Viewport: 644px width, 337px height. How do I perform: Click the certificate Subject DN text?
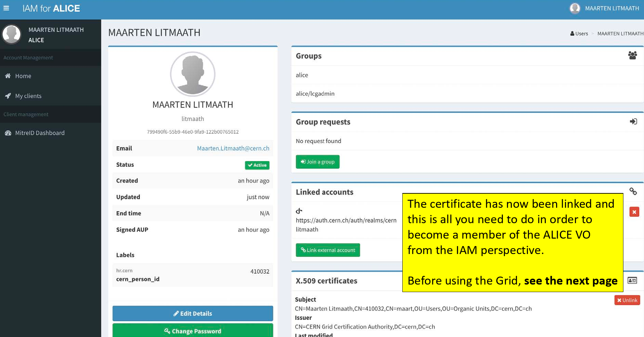click(413, 309)
